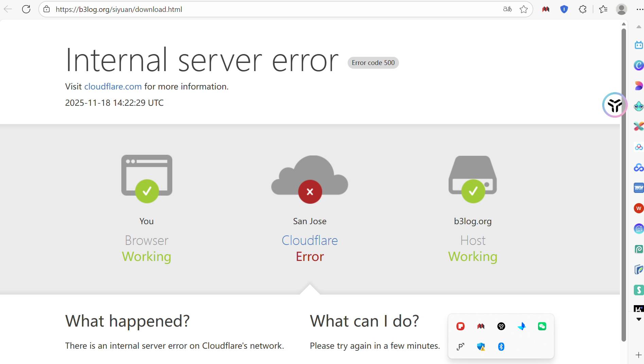The height and width of the screenshot is (364, 644).
Task: Open the WeChat tray icon
Action: pos(542,326)
